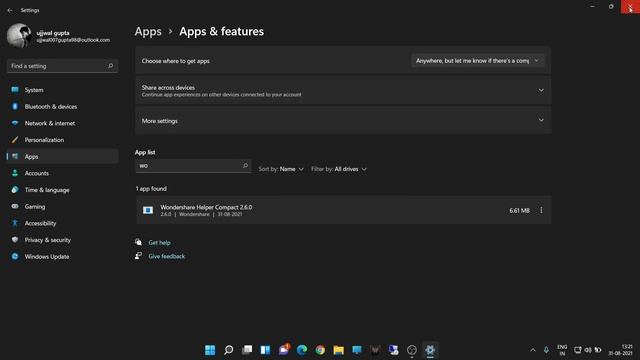Screen dimensions: 640x360
Task: Click the 6.61 MB size text
Action: (519, 211)
